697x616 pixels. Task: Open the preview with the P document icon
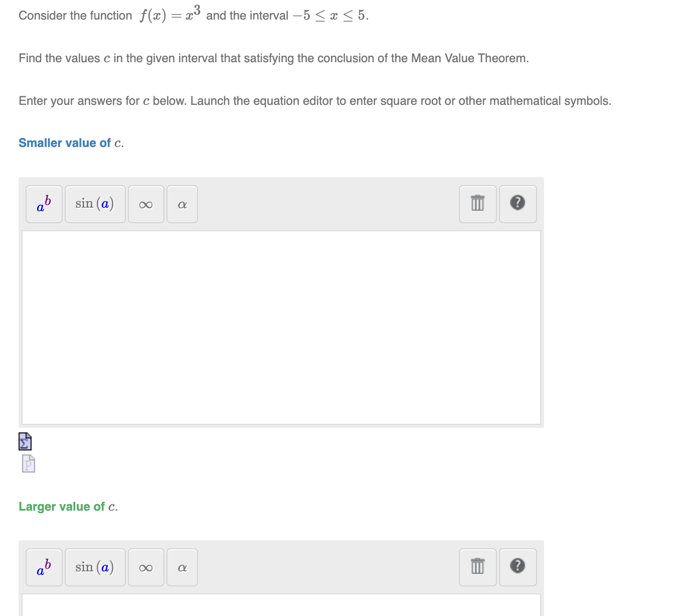point(28,464)
